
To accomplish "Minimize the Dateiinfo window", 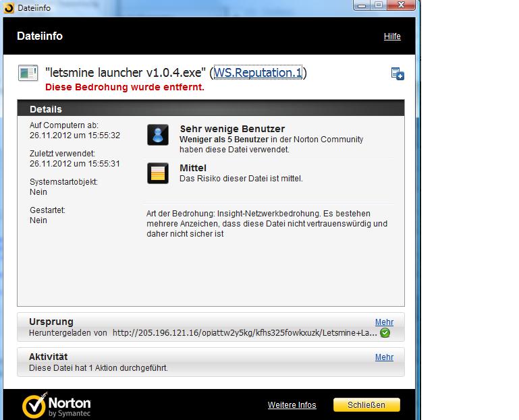I will point(360,5).
